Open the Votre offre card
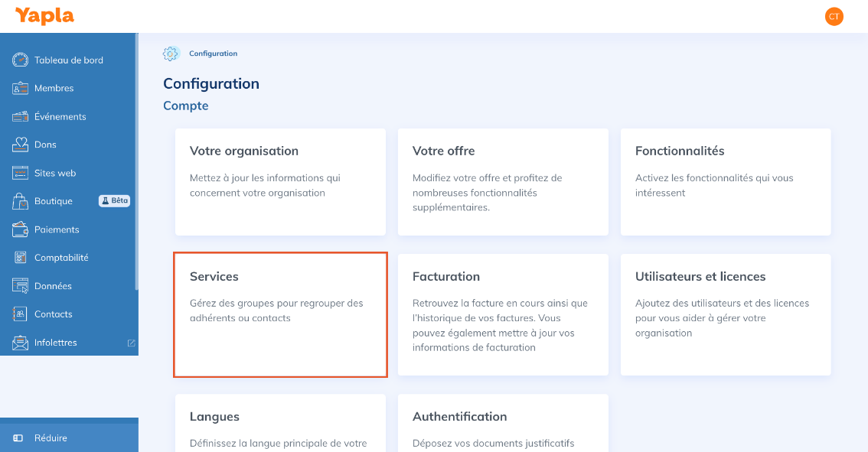Image resolution: width=868 pixels, height=452 pixels. pyautogui.click(x=503, y=182)
